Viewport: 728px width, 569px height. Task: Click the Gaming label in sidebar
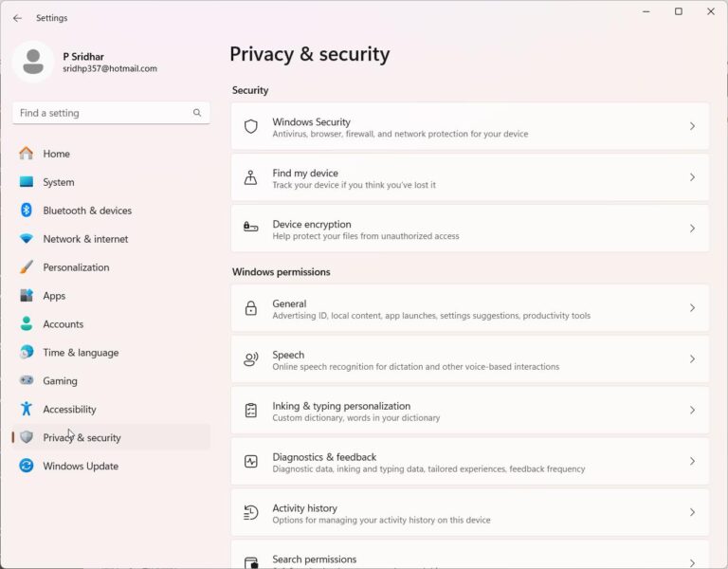61,381
